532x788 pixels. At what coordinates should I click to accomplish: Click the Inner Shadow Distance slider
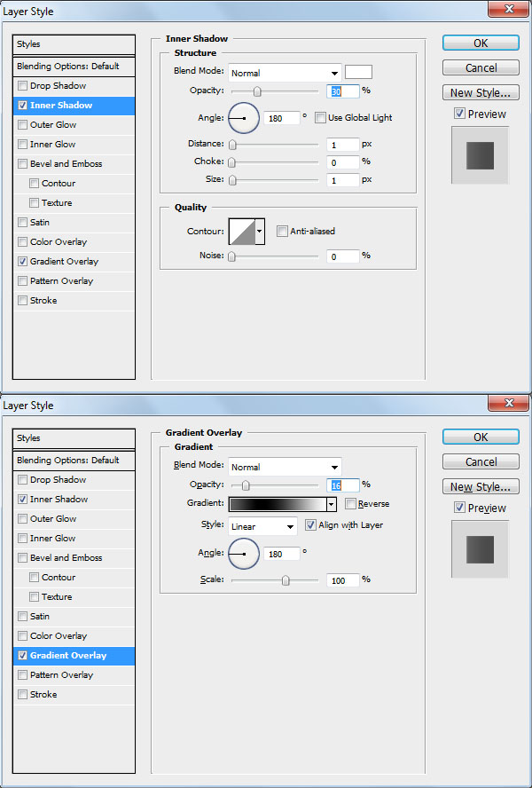click(x=275, y=145)
